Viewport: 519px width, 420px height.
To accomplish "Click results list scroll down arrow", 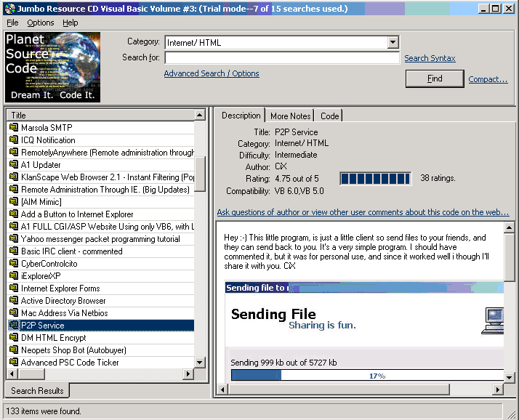I will (x=200, y=362).
